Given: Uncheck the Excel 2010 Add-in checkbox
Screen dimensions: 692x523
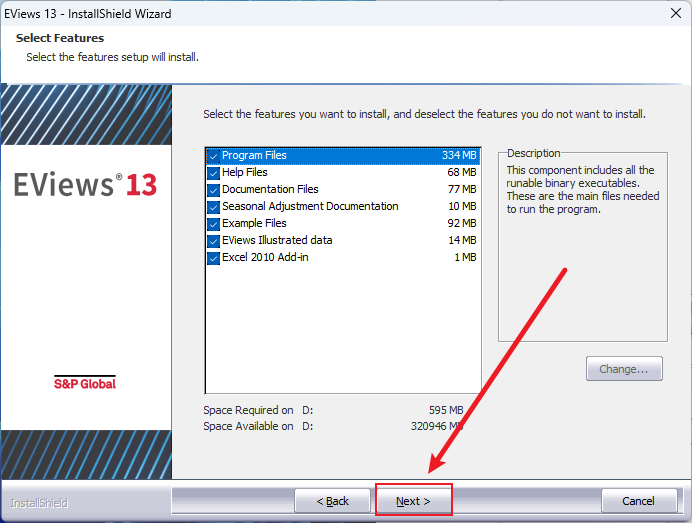Looking at the screenshot, I should tap(214, 258).
